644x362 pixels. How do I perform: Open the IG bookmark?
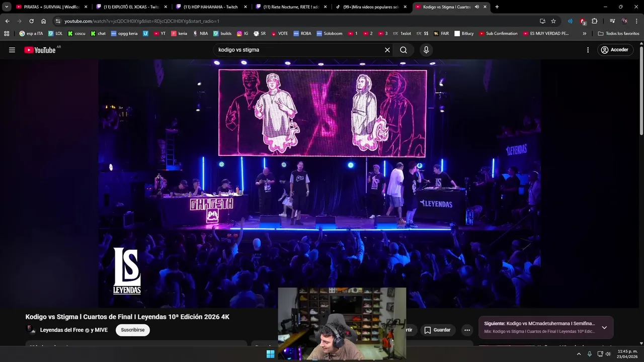pyautogui.click(x=243, y=34)
